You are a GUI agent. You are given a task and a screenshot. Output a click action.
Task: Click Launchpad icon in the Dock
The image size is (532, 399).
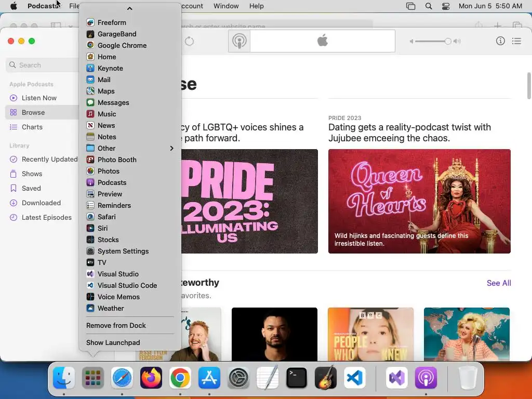click(x=93, y=378)
